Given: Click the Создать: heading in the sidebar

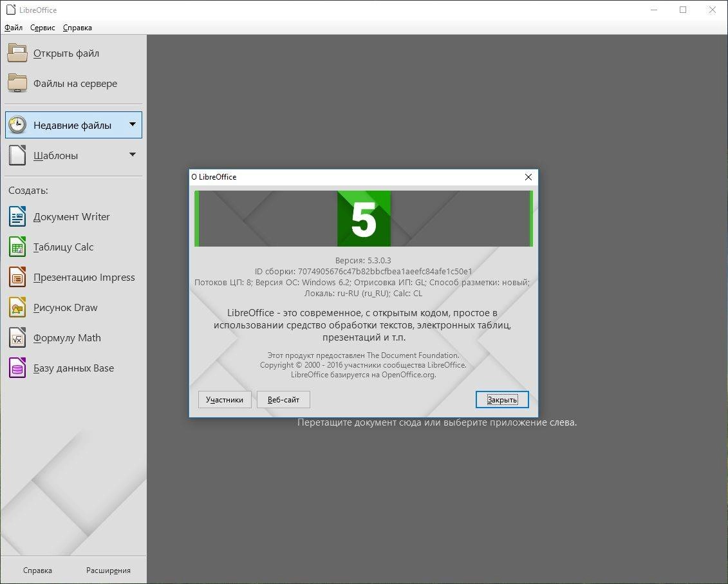Looking at the screenshot, I should (28, 191).
